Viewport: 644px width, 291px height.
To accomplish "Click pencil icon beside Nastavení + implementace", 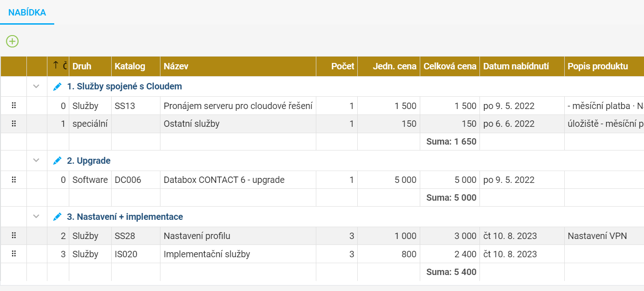I will coord(57,217).
